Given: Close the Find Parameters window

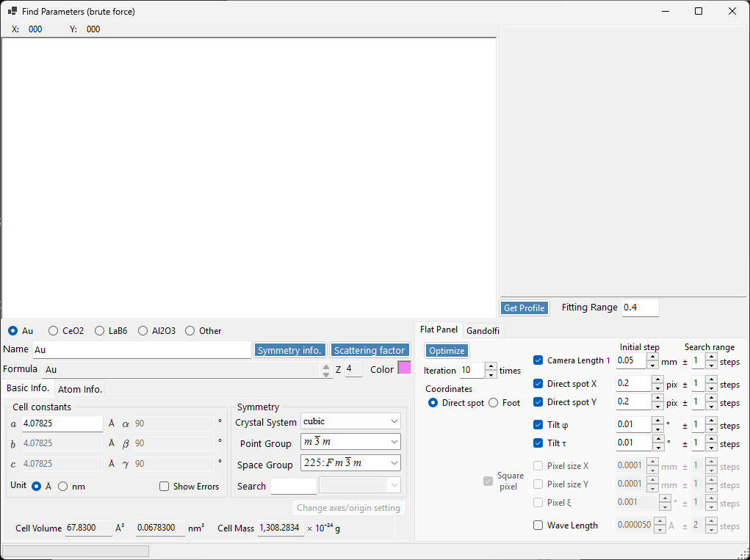Looking at the screenshot, I should click(732, 11).
